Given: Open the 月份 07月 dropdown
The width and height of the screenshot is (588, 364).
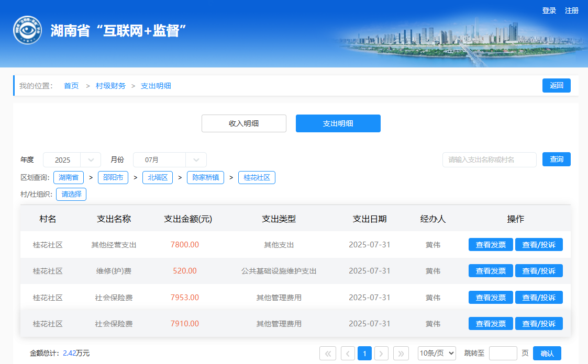Looking at the screenshot, I should (x=170, y=160).
